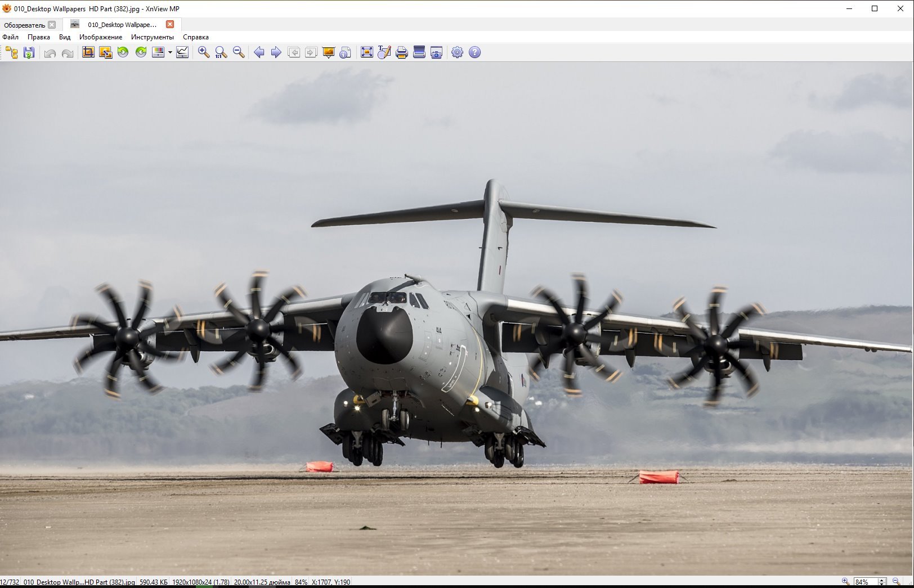
Task: Click the 84% zoom input field
Action: [865, 582]
